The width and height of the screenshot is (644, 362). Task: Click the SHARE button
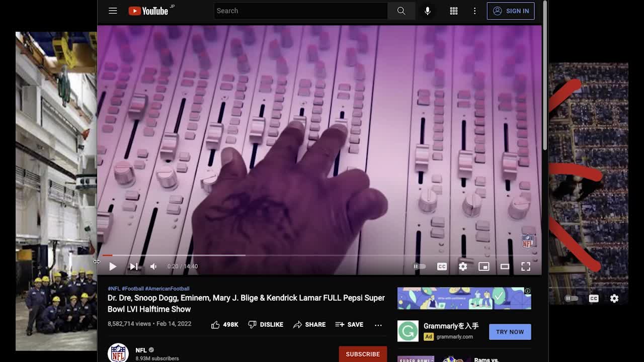309,325
